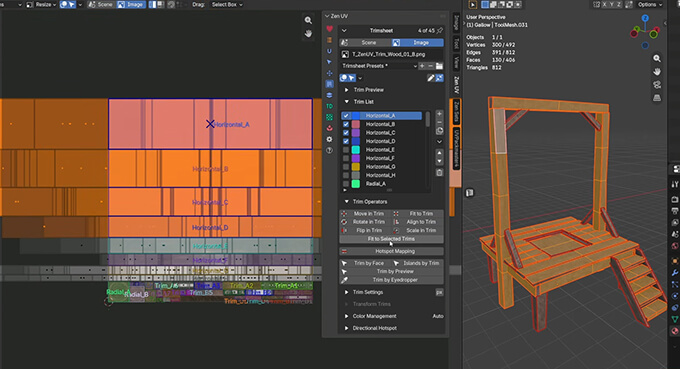The height and width of the screenshot is (369, 680).
Task: Check the Horizontal_H trim checkbox
Action: [x=346, y=175]
